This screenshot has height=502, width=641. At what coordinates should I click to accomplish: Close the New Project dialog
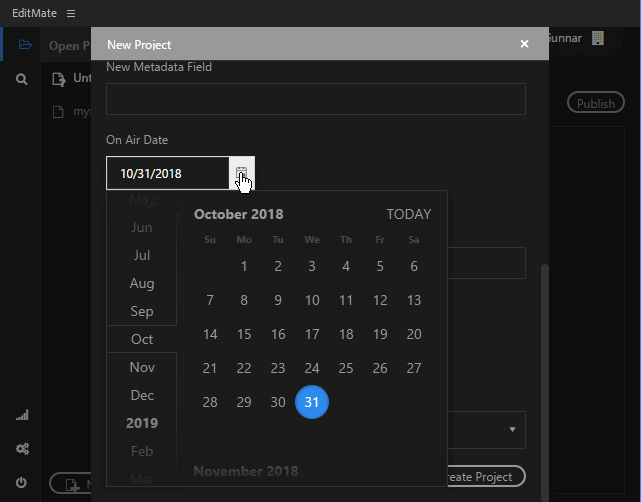point(524,44)
